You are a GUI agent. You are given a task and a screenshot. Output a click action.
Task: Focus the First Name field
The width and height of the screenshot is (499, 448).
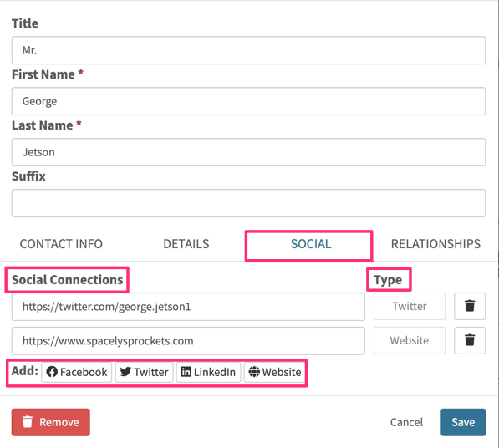click(x=248, y=101)
